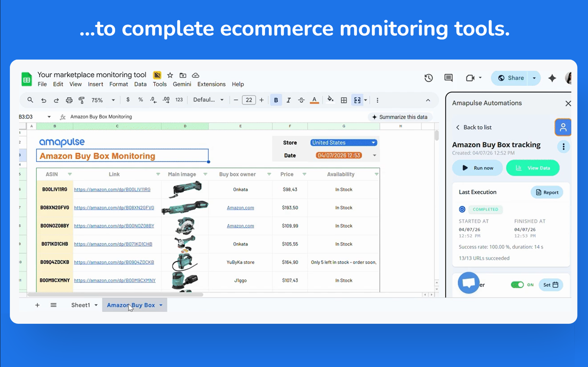Open the borders tool
The width and height of the screenshot is (588, 367).
point(344,100)
